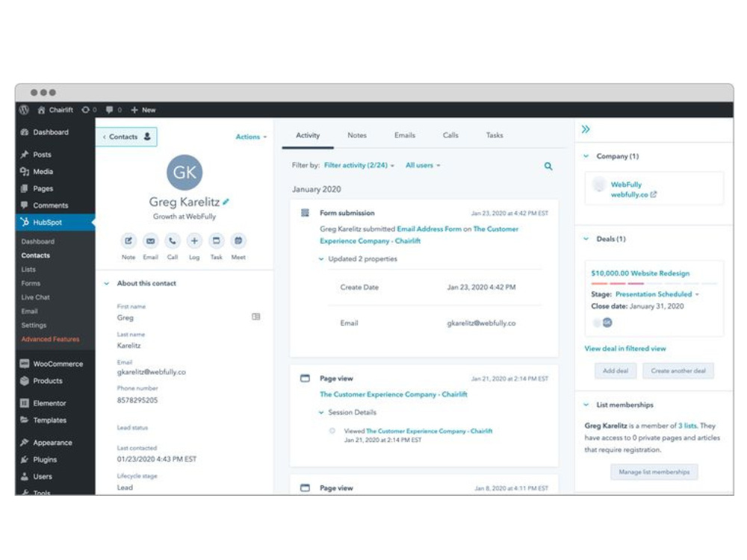The height and width of the screenshot is (560, 747).
Task: Click the Add deal button
Action: point(616,371)
